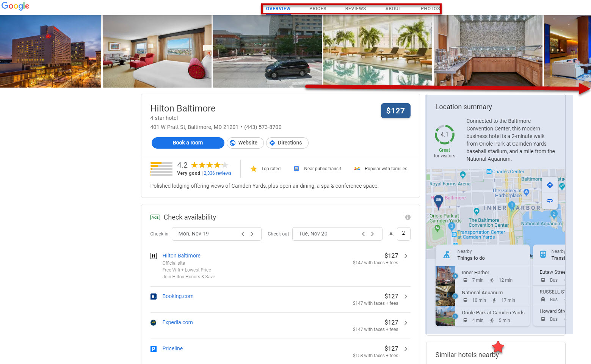Click the Royal Farms Arena map pin
This screenshot has height=364, width=591.
coord(462,175)
